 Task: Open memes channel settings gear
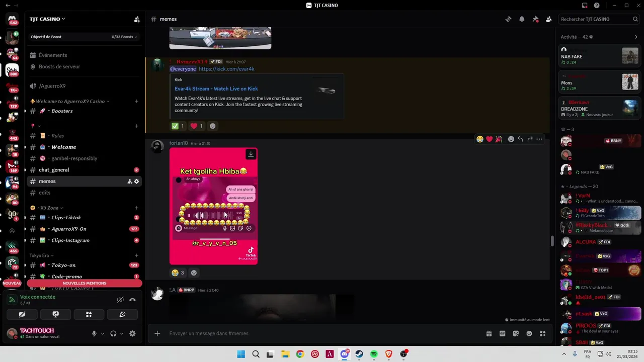[136, 182]
